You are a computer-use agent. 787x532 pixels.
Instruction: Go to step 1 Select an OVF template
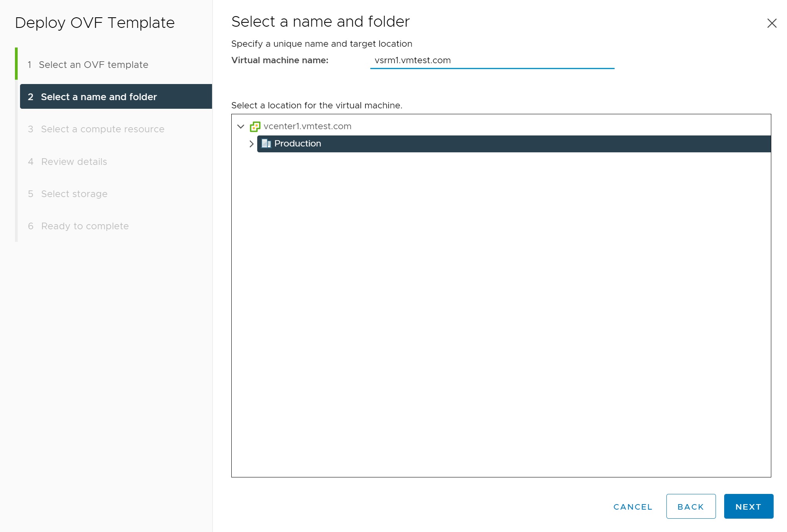pos(93,65)
